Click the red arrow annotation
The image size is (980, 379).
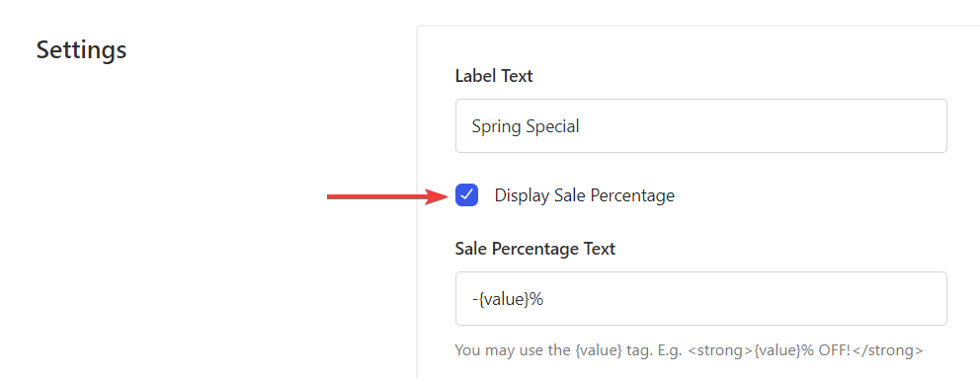[x=387, y=197]
